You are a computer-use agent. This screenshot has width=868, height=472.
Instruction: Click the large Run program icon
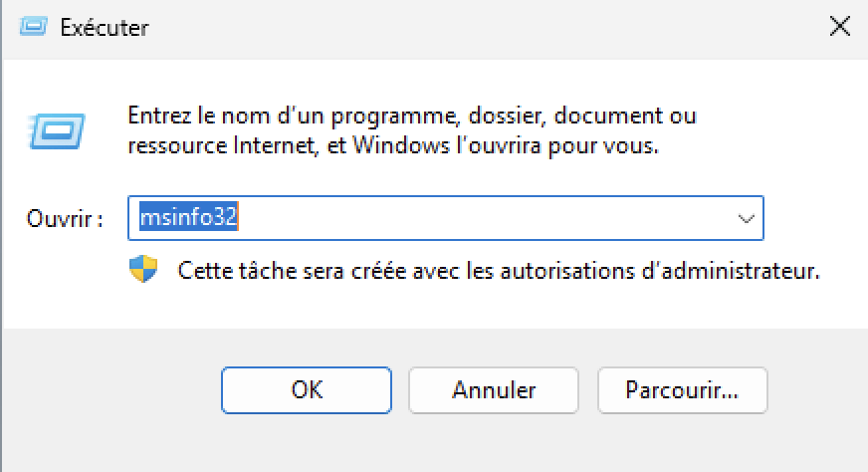pyautogui.click(x=56, y=131)
